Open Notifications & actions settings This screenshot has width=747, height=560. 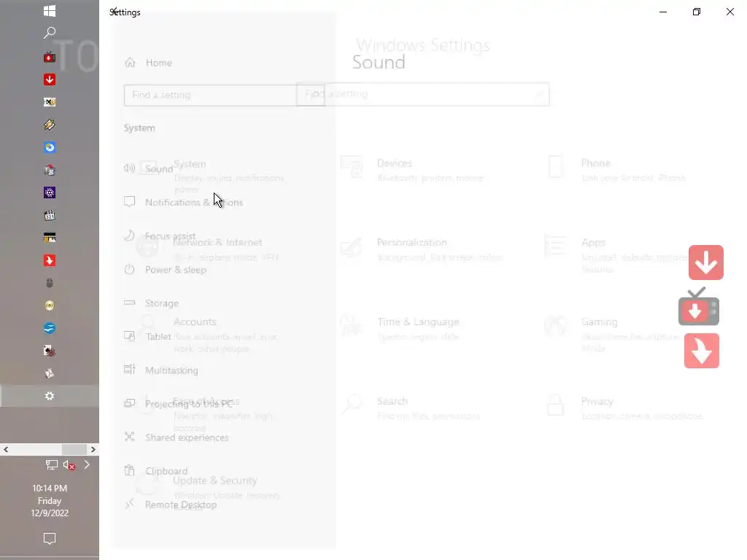point(183,203)
